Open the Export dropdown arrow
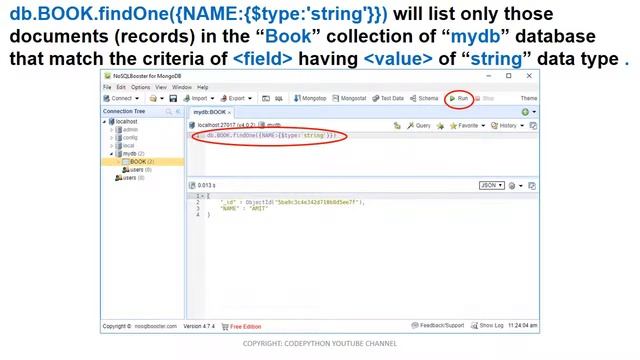 (250, 98)
